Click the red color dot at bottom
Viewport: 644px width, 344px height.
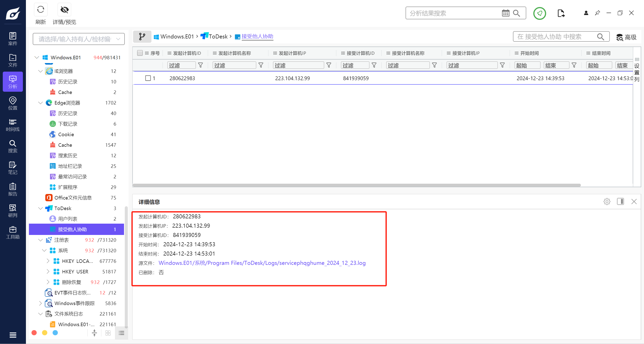point(34,333)
